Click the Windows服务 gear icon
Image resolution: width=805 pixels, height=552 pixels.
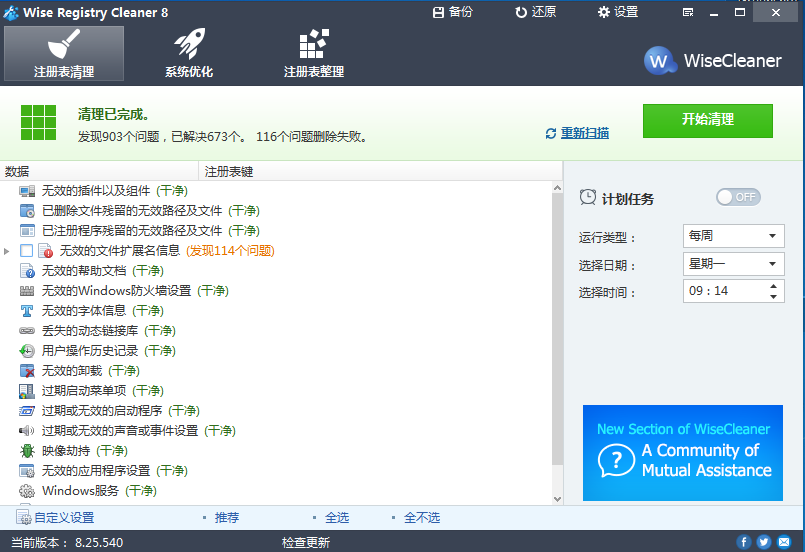pyautogui.click(x=27, y=491)
